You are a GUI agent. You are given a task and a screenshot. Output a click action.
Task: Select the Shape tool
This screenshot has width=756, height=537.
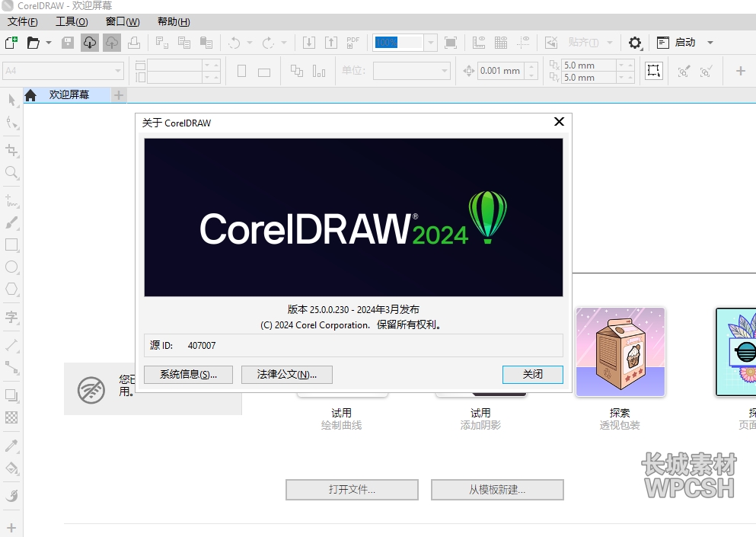[11, 123]
